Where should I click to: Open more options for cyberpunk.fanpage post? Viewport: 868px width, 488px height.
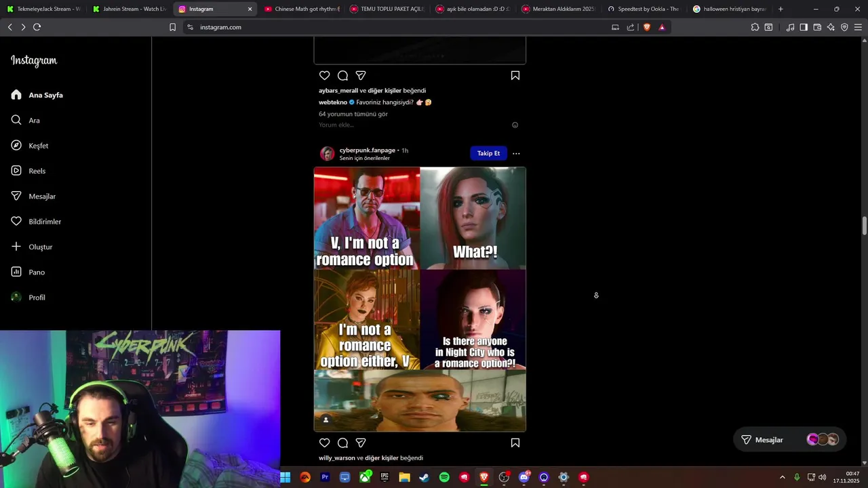tap(516, 153)
